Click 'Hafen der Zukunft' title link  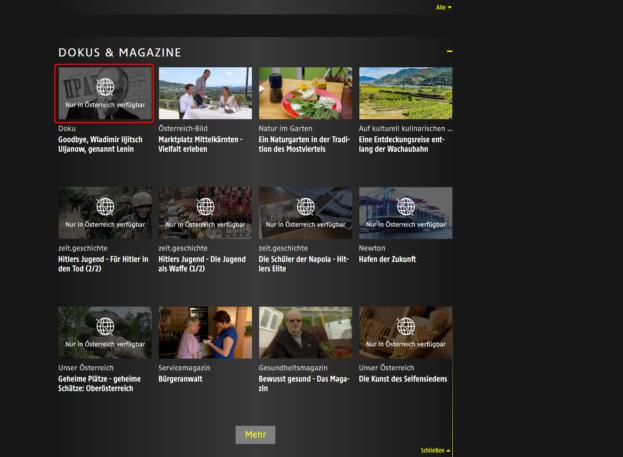pos(387,259)
